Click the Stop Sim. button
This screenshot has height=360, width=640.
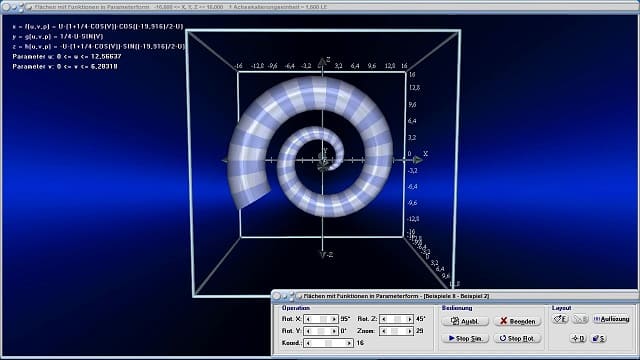[465, 338]
